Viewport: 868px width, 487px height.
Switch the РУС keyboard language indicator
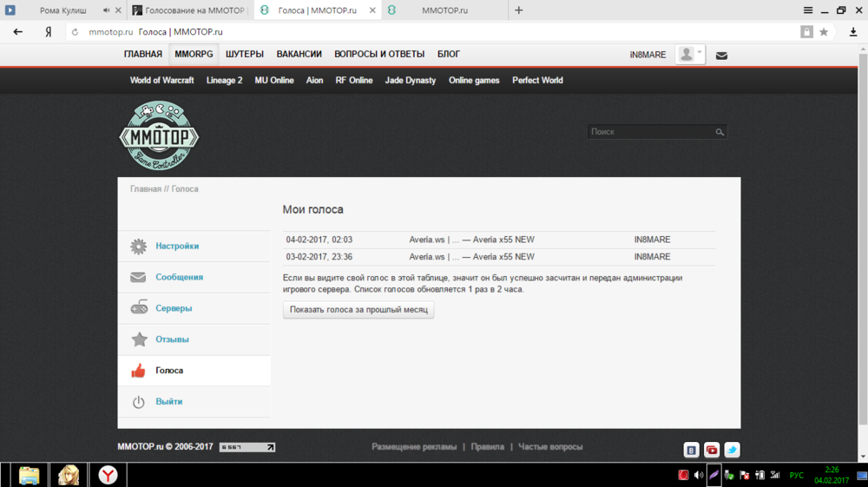[796, 475]
